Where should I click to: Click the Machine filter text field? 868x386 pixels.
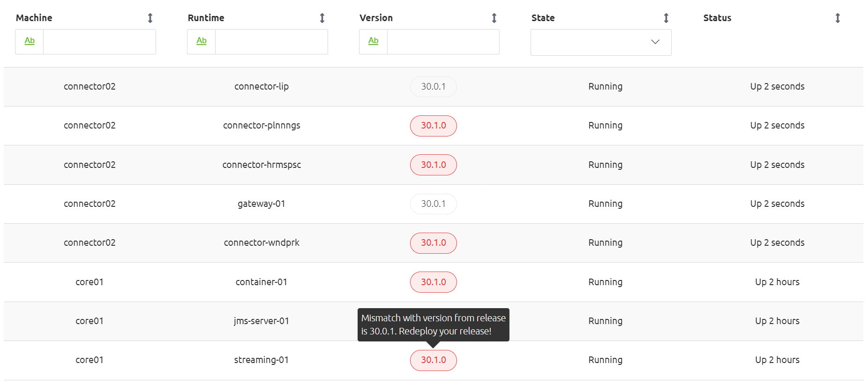coord(99,42)
